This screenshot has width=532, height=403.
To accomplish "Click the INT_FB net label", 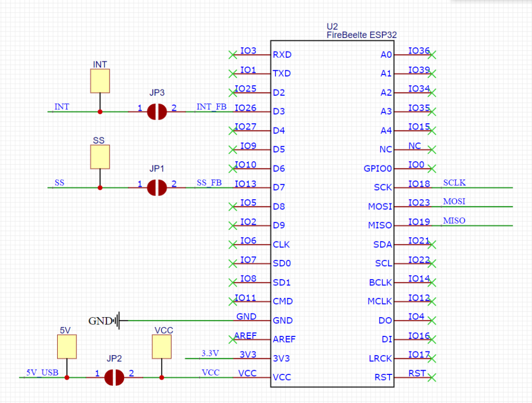I will (x=211, y=107).
